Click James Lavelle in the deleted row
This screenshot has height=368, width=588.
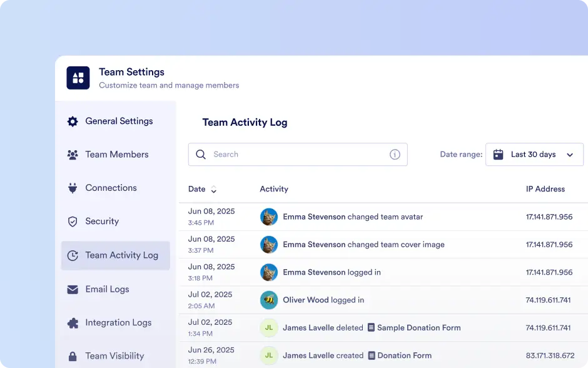pyautogui.click(x=308, y=327)
